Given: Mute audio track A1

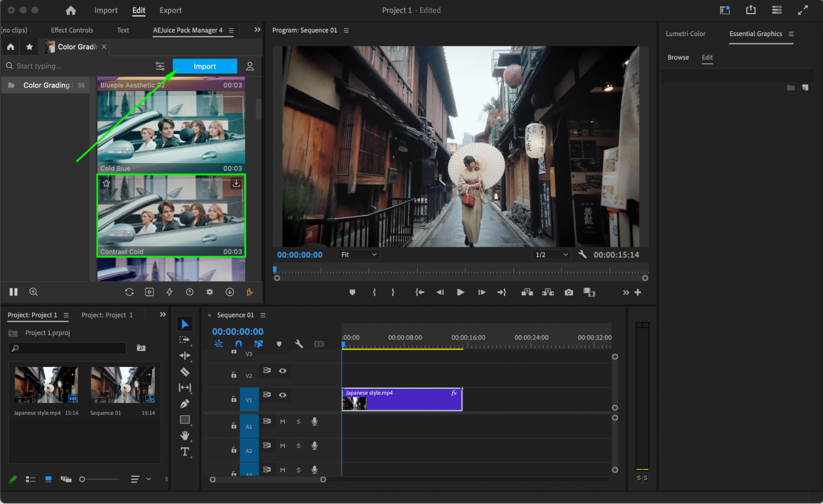Looking at the screenshot, I should [282, 422].
